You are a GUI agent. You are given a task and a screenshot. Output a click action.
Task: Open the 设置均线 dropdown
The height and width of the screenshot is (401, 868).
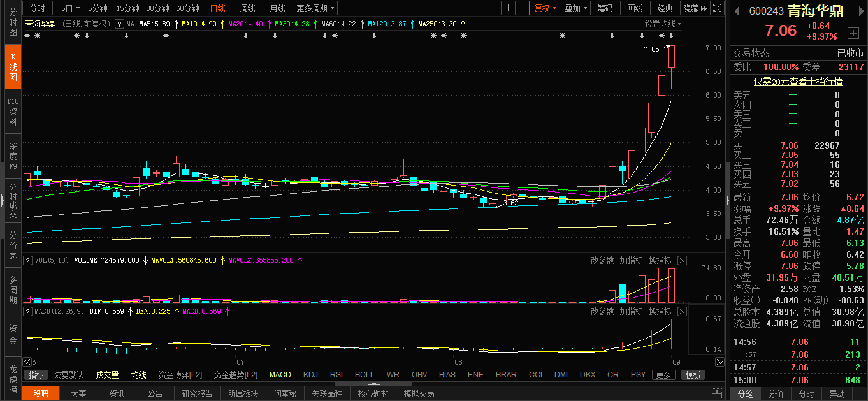point(663,24)
